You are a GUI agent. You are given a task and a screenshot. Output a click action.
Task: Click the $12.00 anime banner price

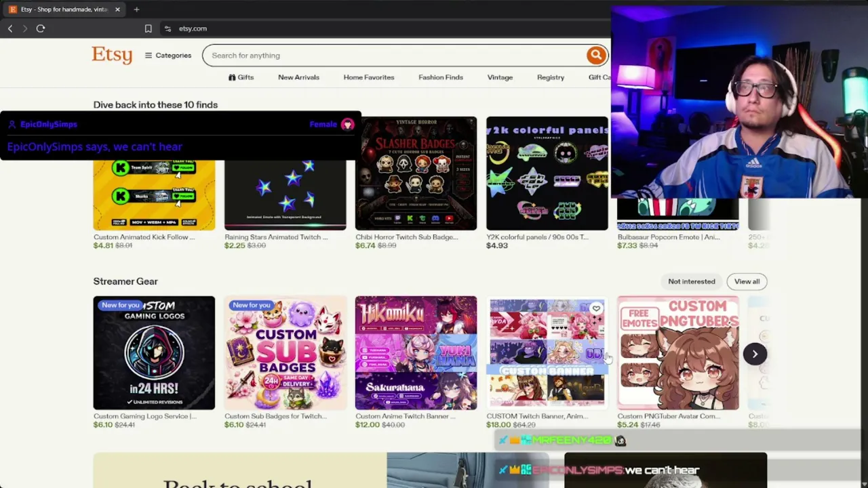pos(367,425)
